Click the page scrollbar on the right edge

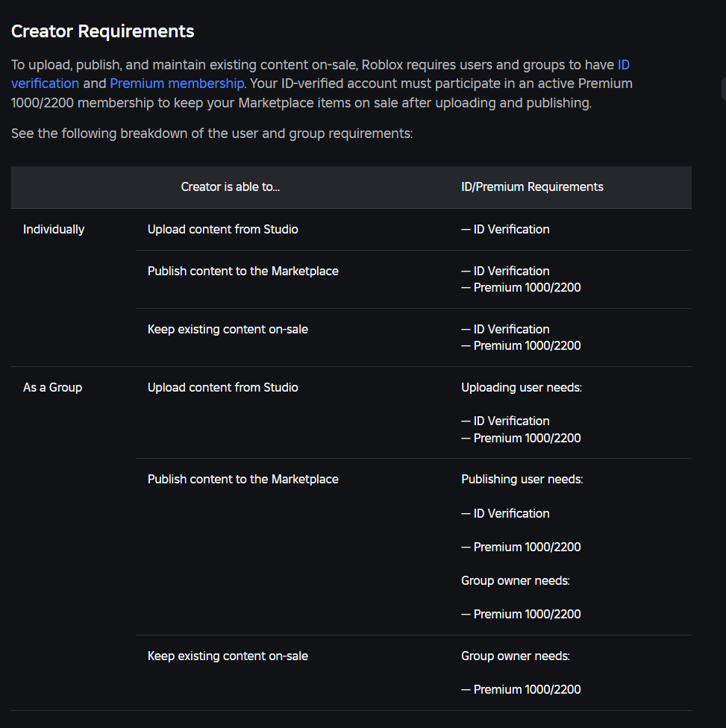click(723, 90)
